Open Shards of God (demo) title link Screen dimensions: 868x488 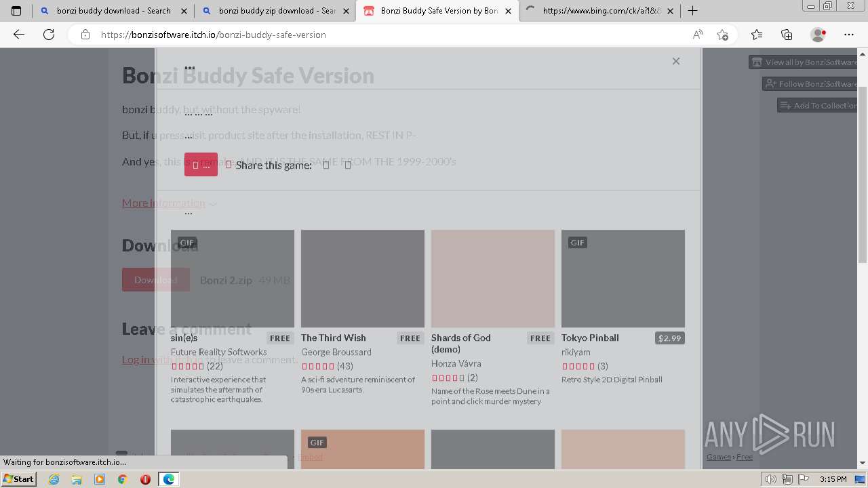coord(461,343)
